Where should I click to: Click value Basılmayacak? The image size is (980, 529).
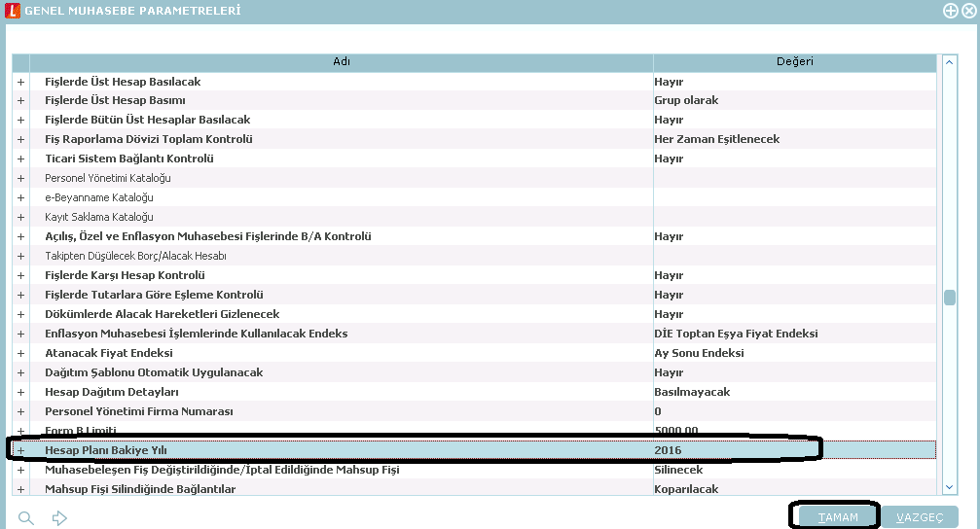[x=692, y=392]
